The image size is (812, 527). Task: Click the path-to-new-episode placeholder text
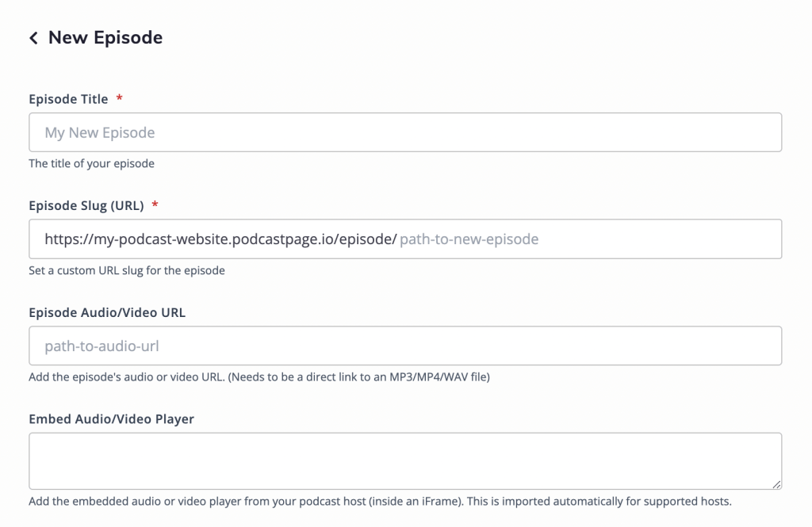pos(469,238)
